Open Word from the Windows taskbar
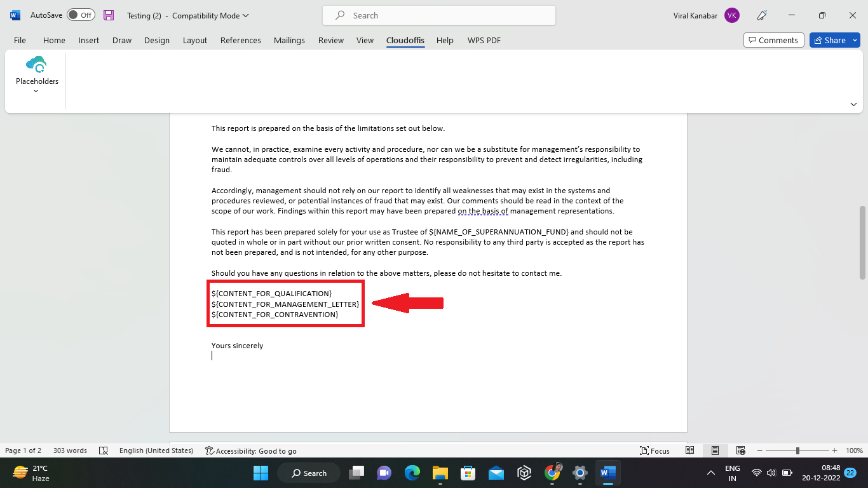The width and height of the screenshot is (868, 488). pos(608,473)
